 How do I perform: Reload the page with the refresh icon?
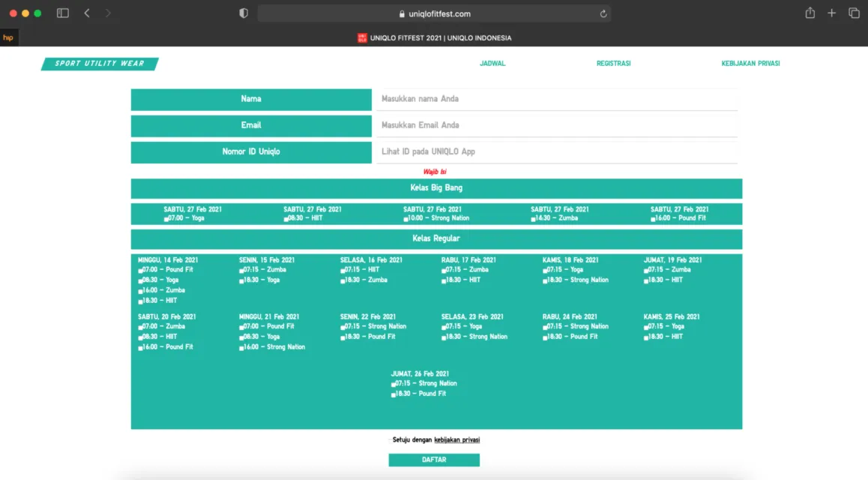(603, 13)
